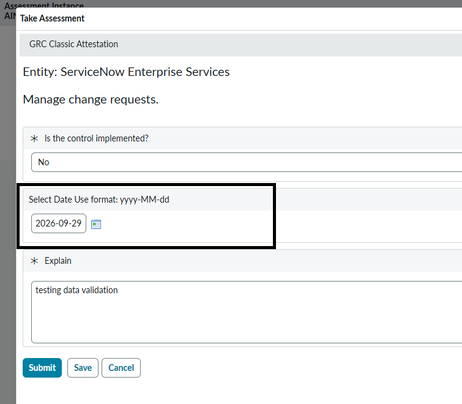Click the Explain field label
Viewport: 462px width, 404px height.
(x=58, y=261)
